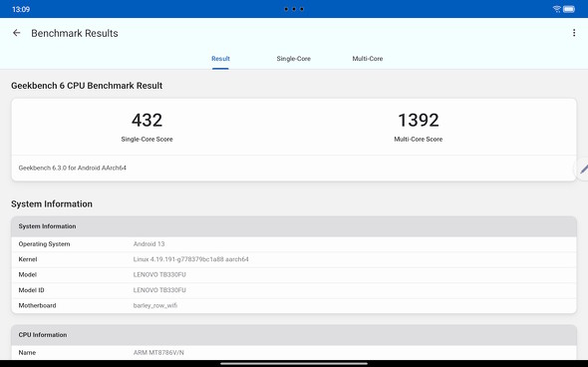Tap the CPU Information table header
588x367 pixels.
pos(294,335)
